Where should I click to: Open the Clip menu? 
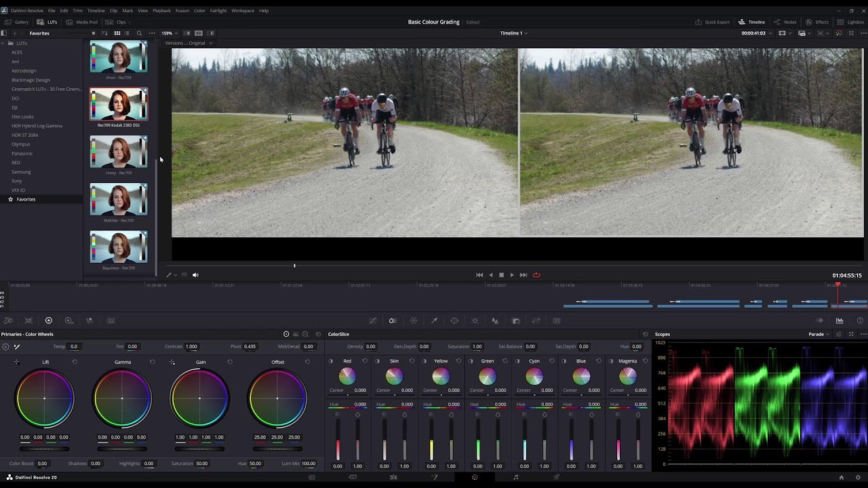113,11
